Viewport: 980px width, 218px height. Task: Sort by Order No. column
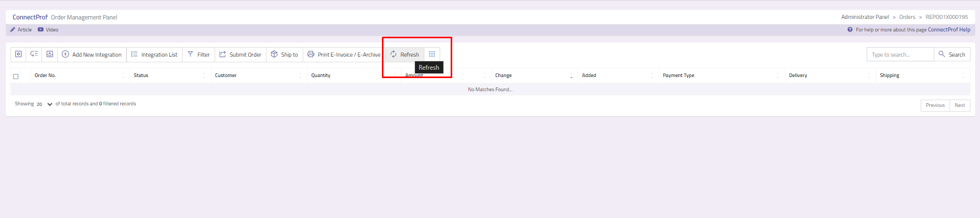[x=45, y=75]
